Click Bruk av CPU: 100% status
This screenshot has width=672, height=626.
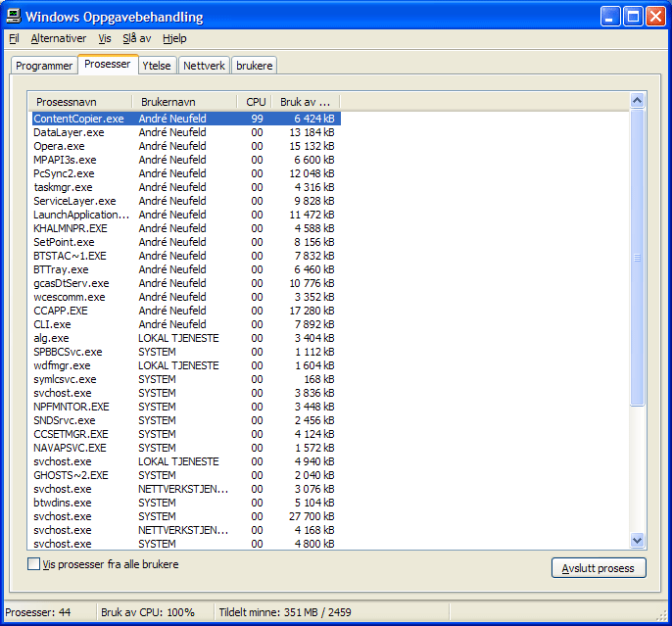pos(148,612)
